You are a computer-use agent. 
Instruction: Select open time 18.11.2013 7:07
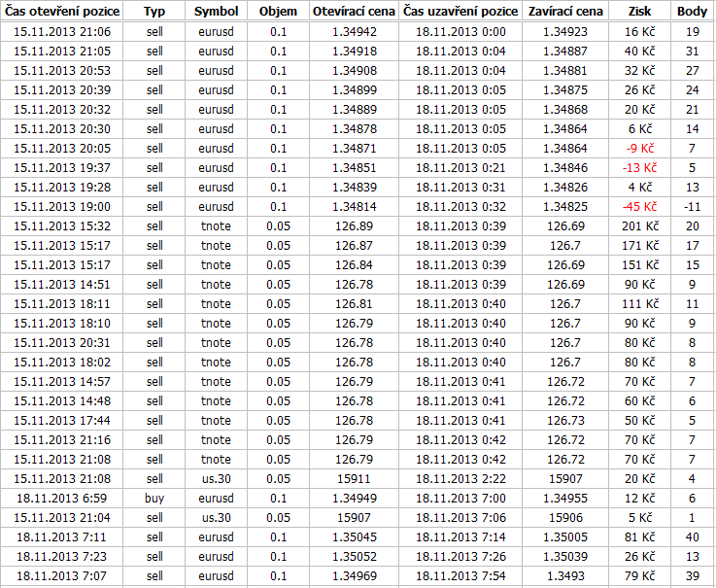pos(61,575)
